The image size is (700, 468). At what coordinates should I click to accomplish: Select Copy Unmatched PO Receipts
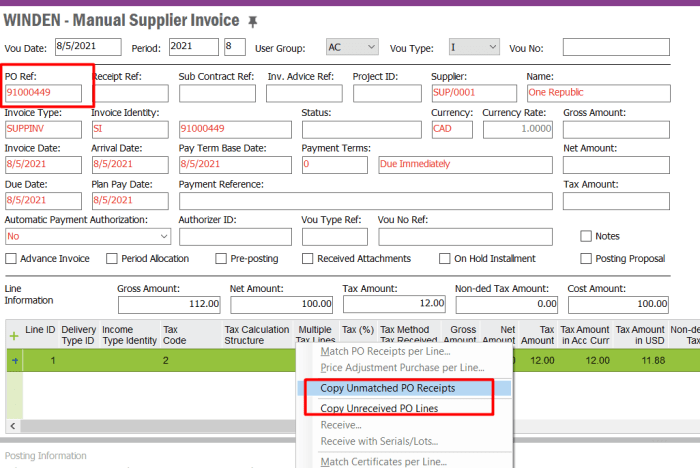[x=404, y=388]
